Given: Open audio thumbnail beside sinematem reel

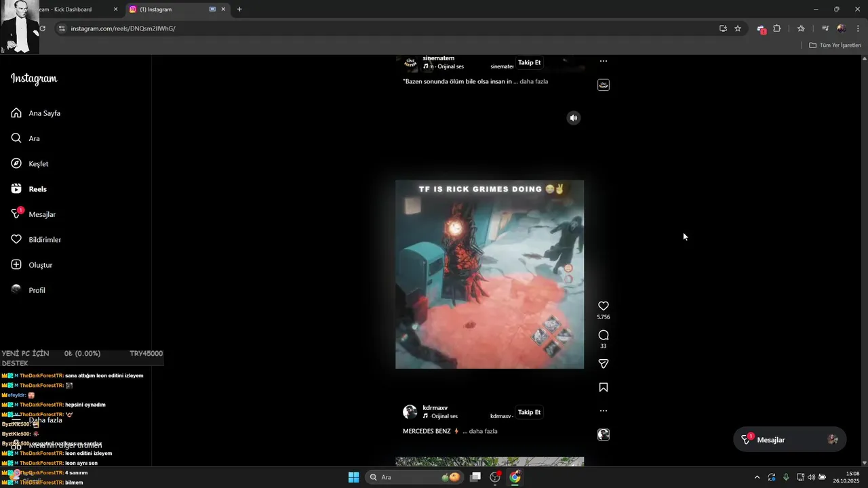Looking at the screenshot, I should click(x=604, y=85).
